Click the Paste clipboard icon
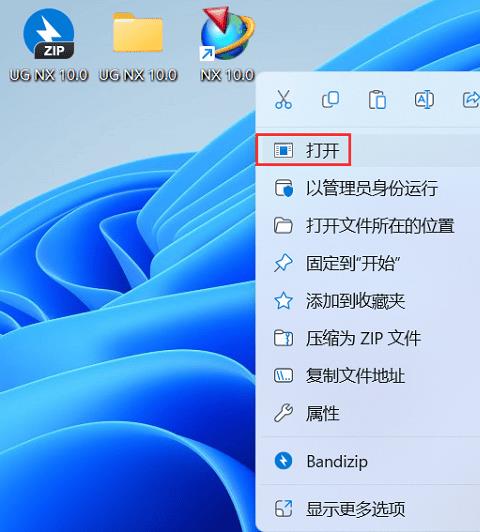Viewport: 480px width, 532px height. coord(377,100)
